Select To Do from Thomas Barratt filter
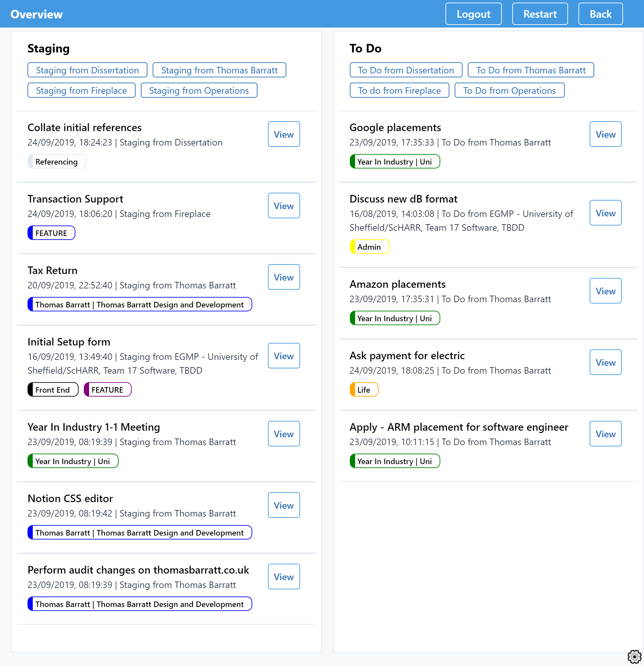This screenshot has height=666, width=644. click(531, 70)
